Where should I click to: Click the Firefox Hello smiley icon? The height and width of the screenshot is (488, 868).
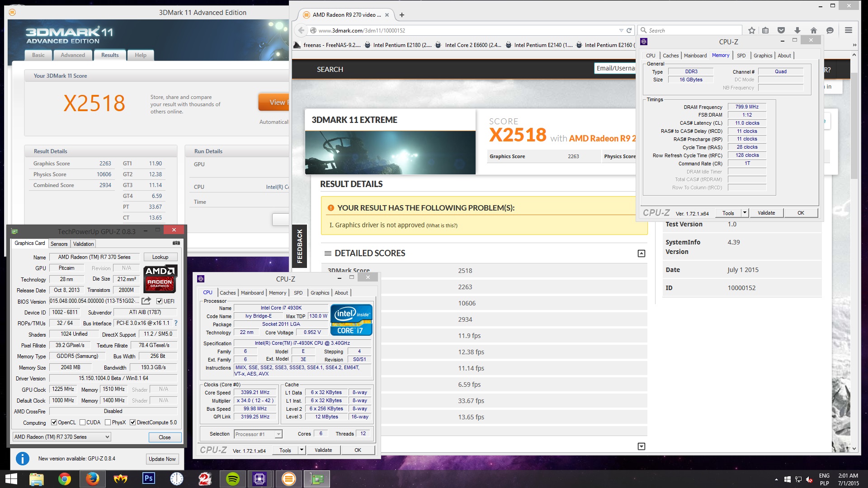(x=830, y=30)
